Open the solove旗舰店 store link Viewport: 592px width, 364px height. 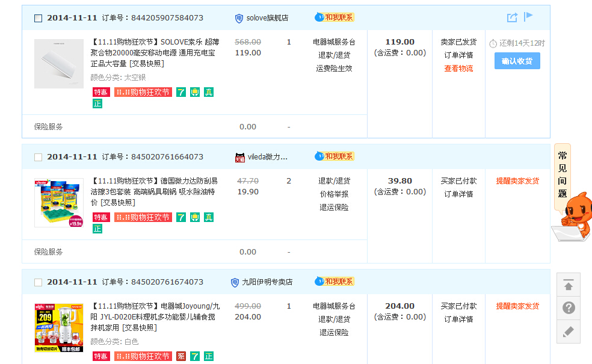(267, 18)
